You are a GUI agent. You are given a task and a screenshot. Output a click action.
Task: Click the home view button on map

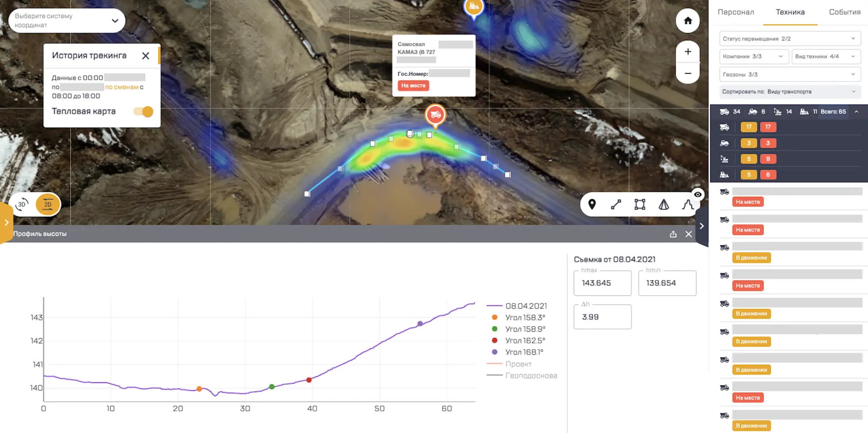pos(688,21)
